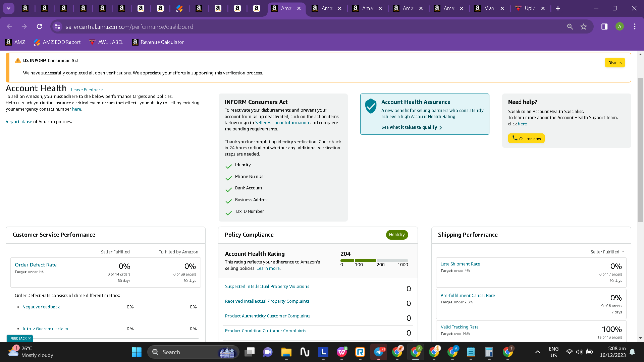
Task: Click the Account Health Assurance shield icon
Action: click(x=371, y=106)
